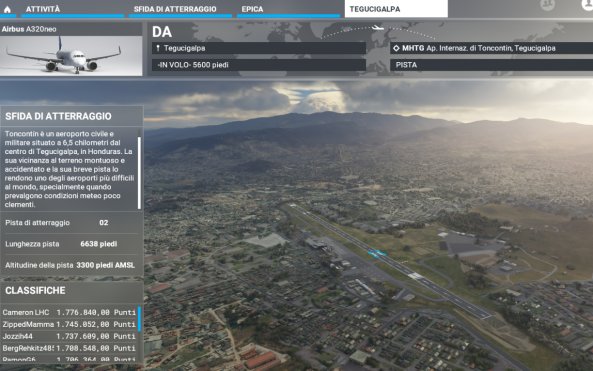
Task: Select the highlighted blue aircraft on runway
Action: [377, 254]
